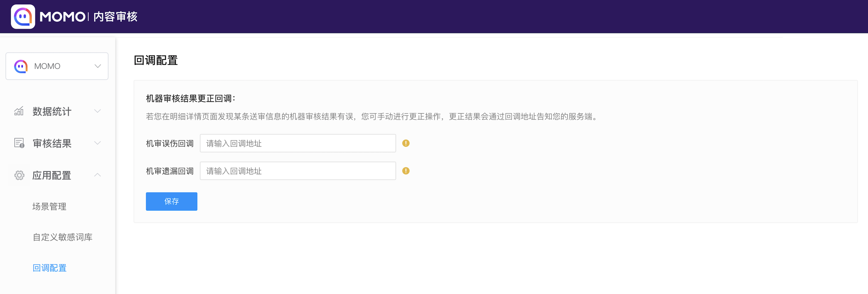Click the 回调配置 page heading
Image resolution: width=868 pixels, height=294 pixels.
[156, 60]
